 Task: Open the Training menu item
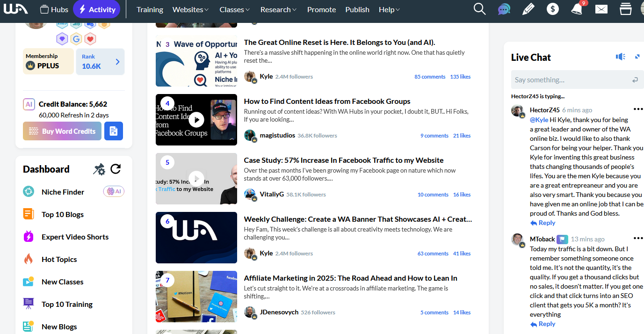click(x=150, y=9)
